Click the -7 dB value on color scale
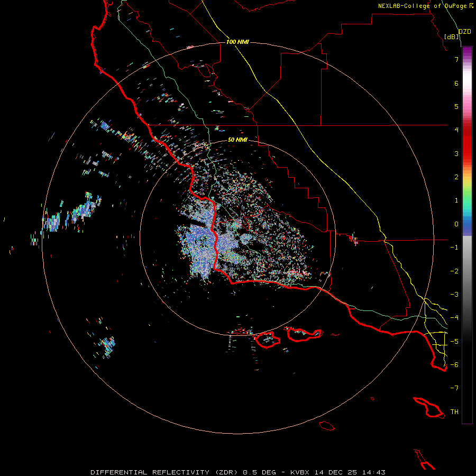Screen dimensions: 476x476 click(x=454, y=388)
